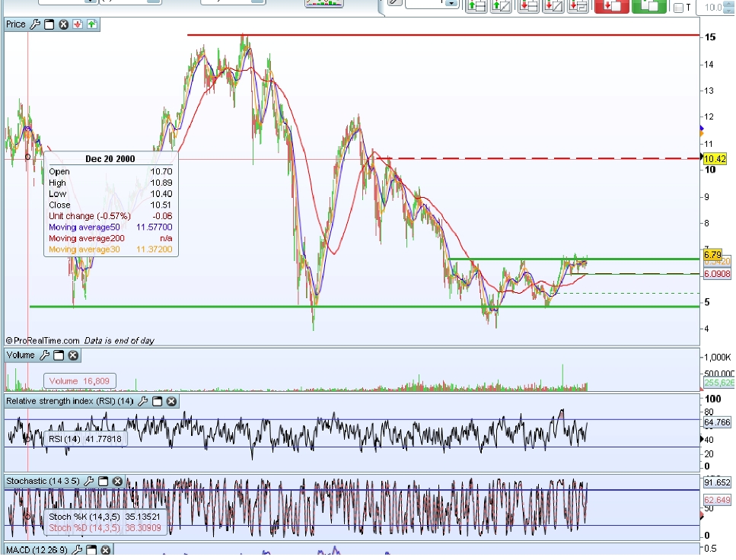Click the large green buy market button
The width and height of the screenshot is (736, 560).
649,5
